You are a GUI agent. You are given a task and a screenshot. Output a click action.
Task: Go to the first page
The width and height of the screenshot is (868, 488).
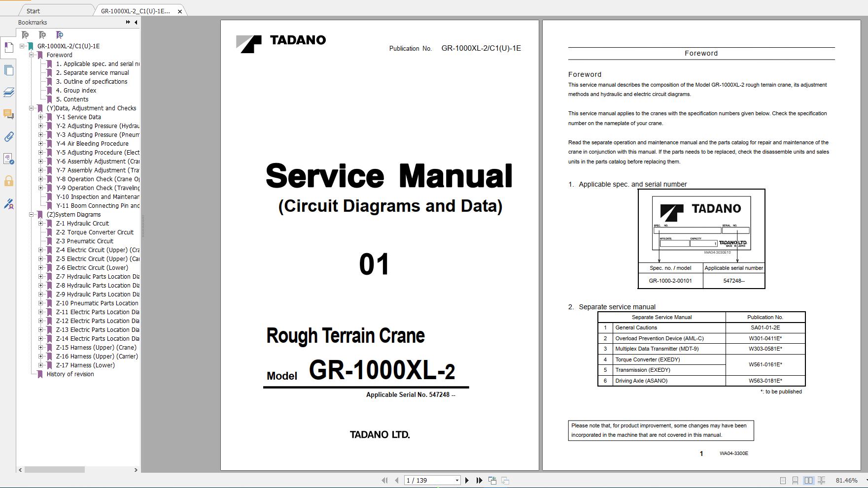[384, 480]
